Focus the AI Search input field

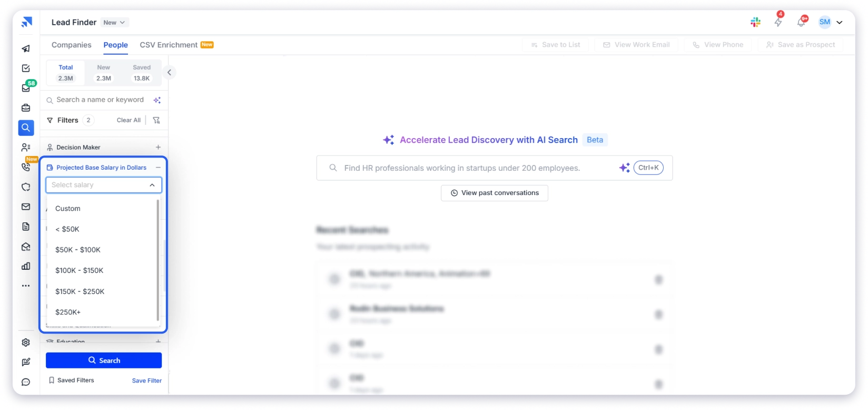coord(474,168)
